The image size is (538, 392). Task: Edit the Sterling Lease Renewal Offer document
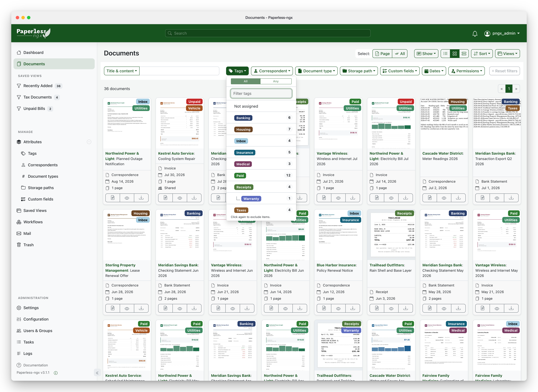pyautogui.click(x=113, y=308)
